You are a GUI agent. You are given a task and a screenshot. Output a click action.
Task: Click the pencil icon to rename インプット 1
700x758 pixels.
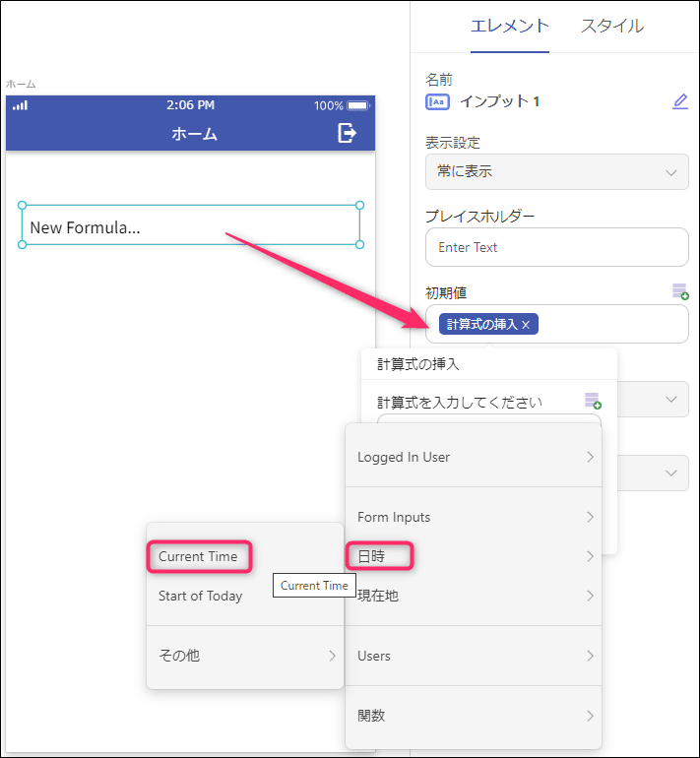coord(680,101)
